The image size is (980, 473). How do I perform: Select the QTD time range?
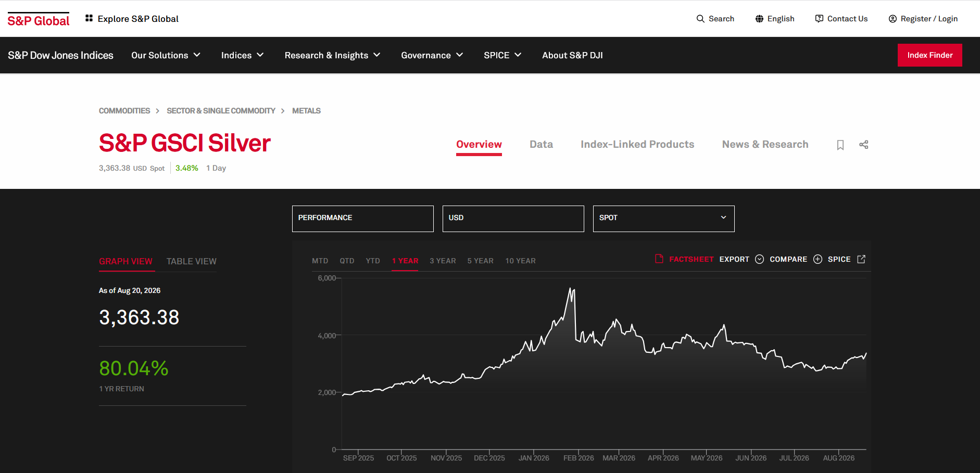coord(347,261)
